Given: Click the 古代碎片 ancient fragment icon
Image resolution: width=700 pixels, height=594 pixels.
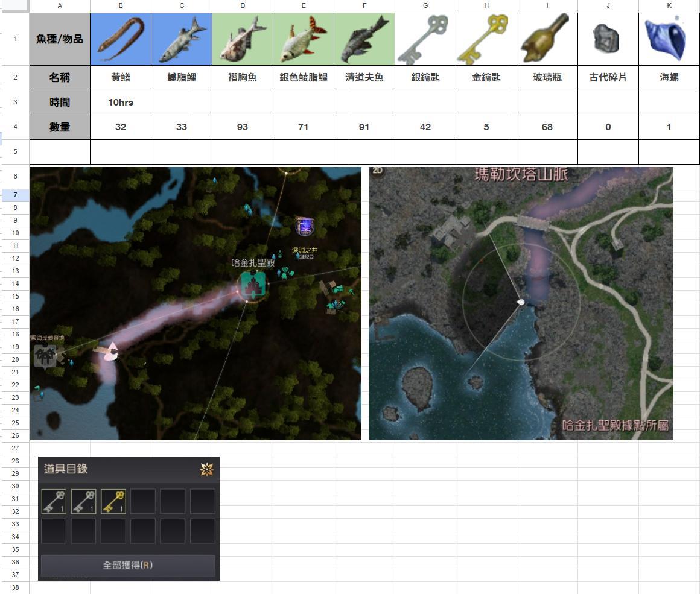Looking at the screenshot, I should point(607,39).
